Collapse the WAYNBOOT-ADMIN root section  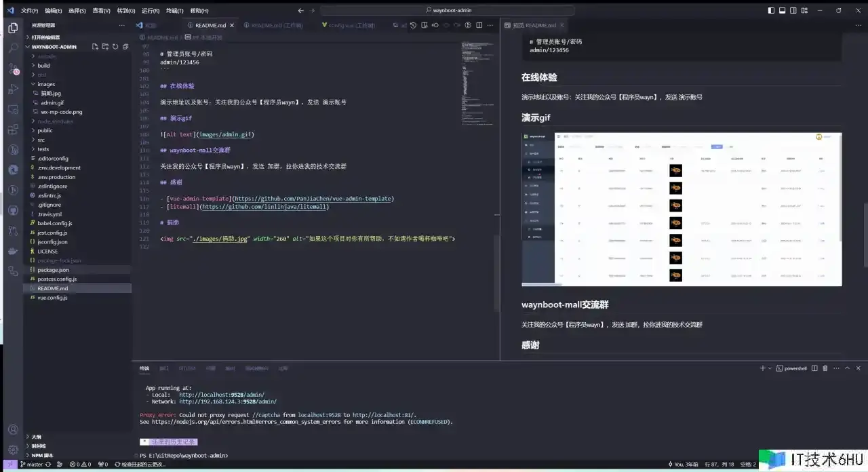(54, 47)
